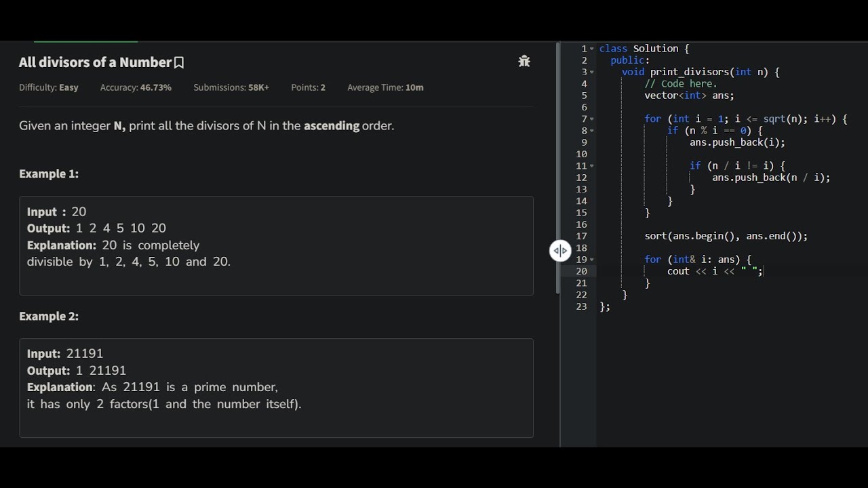Click line number 23 in the gutter

coord(581,307)
